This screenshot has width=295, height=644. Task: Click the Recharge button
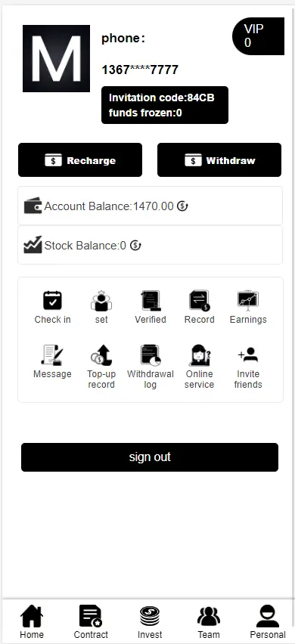click(80, 159)
